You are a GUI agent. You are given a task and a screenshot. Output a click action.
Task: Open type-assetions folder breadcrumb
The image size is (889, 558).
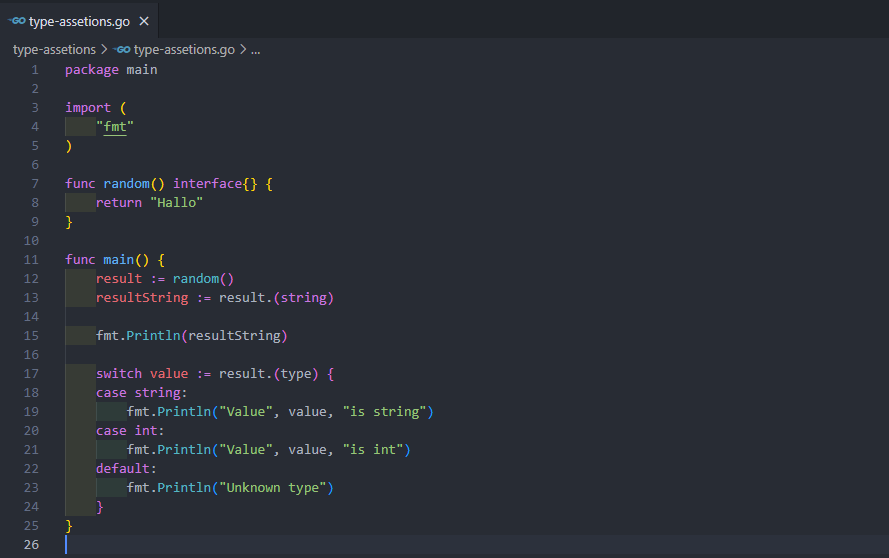(x=54, y=50)
